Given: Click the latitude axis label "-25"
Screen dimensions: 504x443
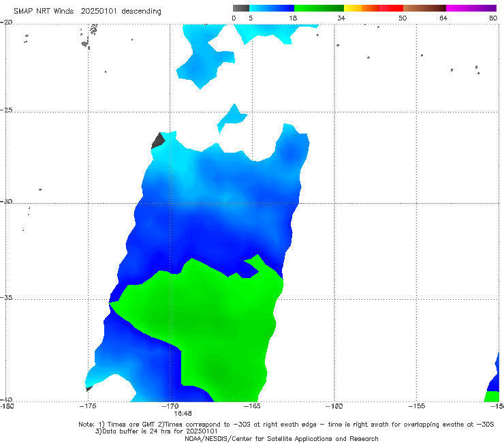Looking at the screenshot, I should (x=6, y=110).
